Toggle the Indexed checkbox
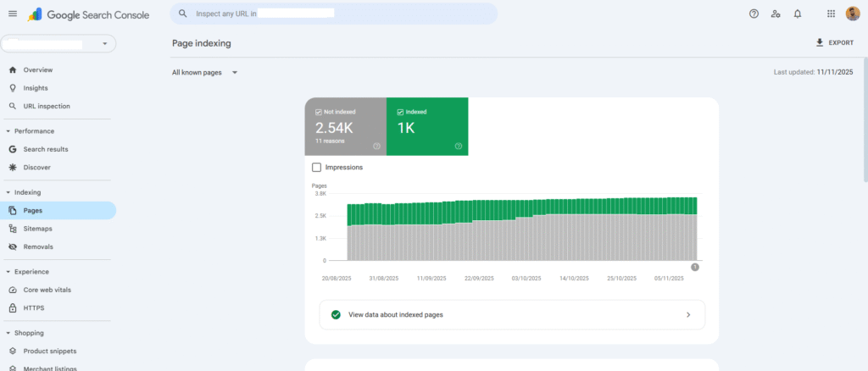 point(400,112)
